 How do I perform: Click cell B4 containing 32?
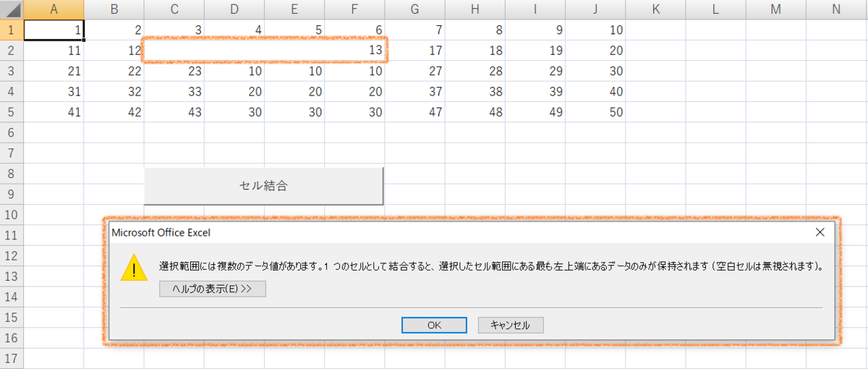coord(114,92)
